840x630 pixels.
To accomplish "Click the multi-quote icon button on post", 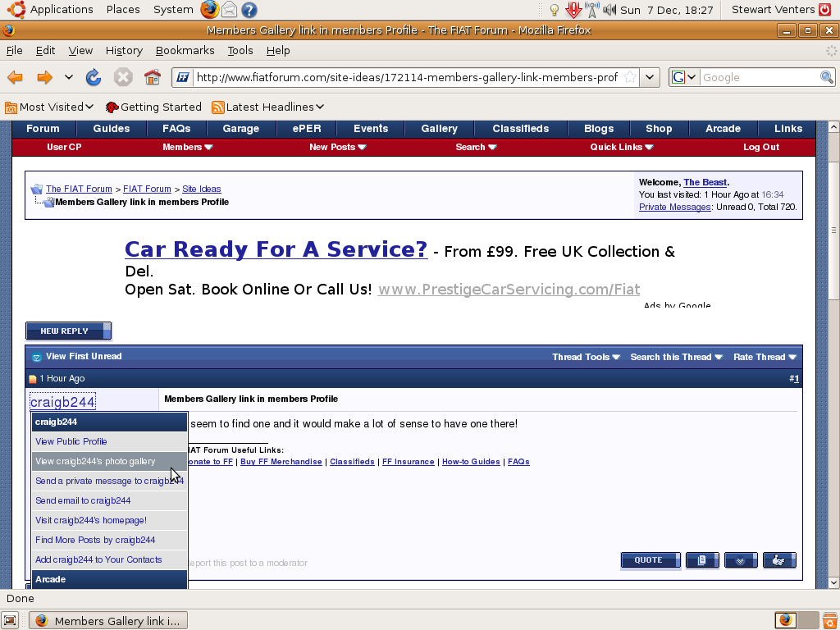I will [702, 559].
